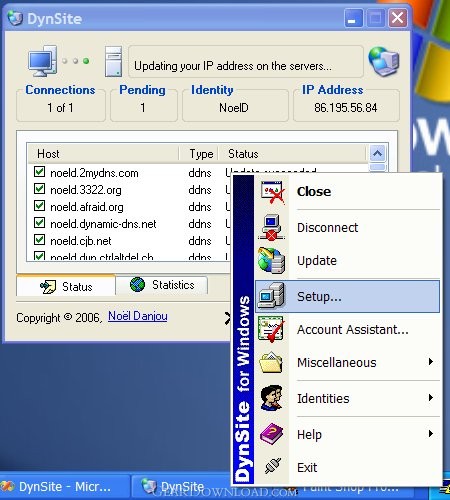The image size is (450, 500).
Task: Open the Identities menu entry
Action: [x=348, y=398]
